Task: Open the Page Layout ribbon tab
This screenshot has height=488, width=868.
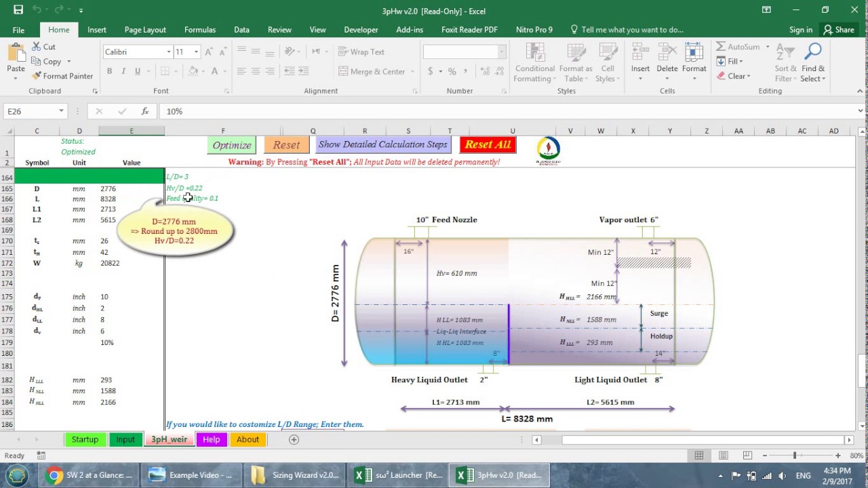Action: [x=145, y=30]
